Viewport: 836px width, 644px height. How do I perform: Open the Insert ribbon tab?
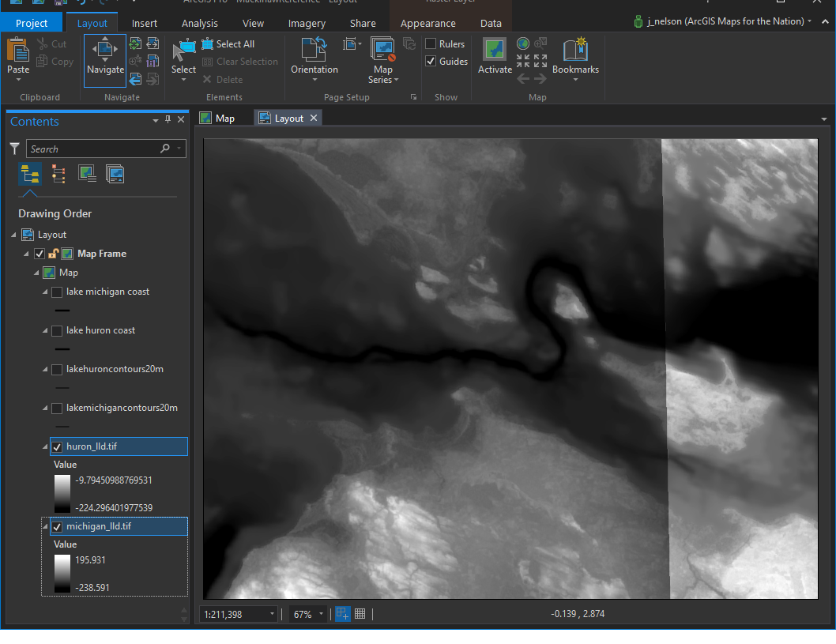coord(145,23)
